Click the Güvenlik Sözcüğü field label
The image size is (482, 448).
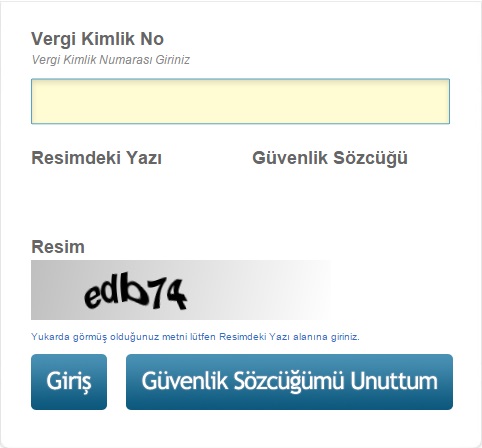pos(330,158)
